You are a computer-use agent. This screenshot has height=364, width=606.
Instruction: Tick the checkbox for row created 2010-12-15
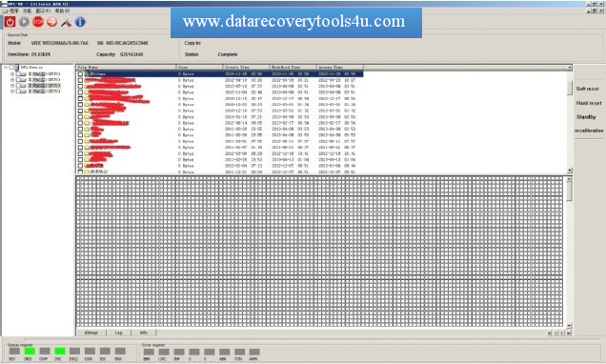tap(80, 98)
